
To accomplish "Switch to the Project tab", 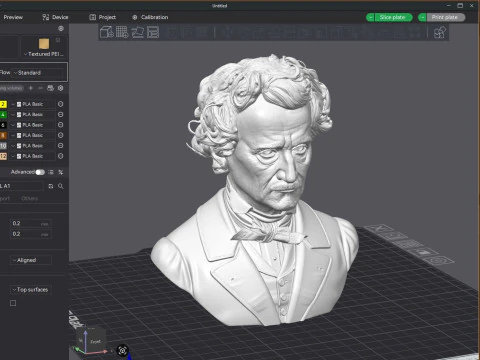I will (x=103, y=17).
